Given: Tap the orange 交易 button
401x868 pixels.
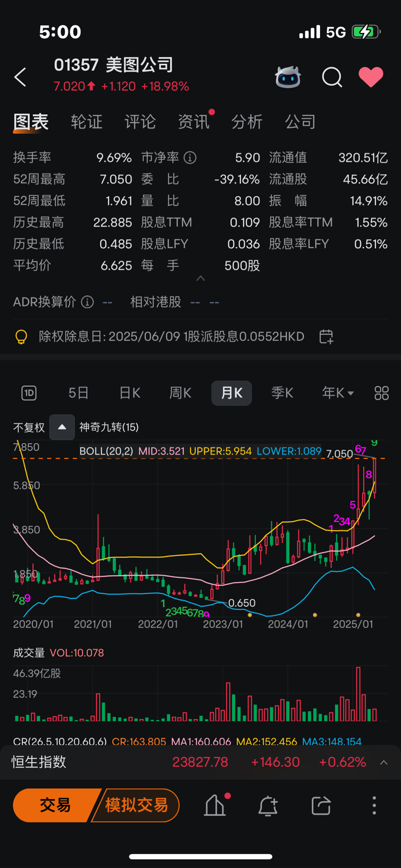Looking at the screenshot, I should (55, 805).
